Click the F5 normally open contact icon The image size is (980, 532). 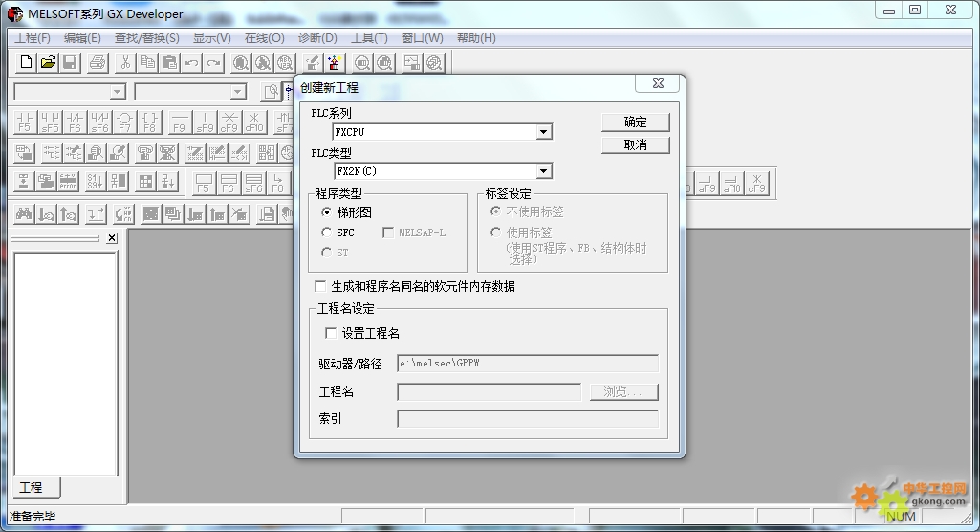pos(24,122)
